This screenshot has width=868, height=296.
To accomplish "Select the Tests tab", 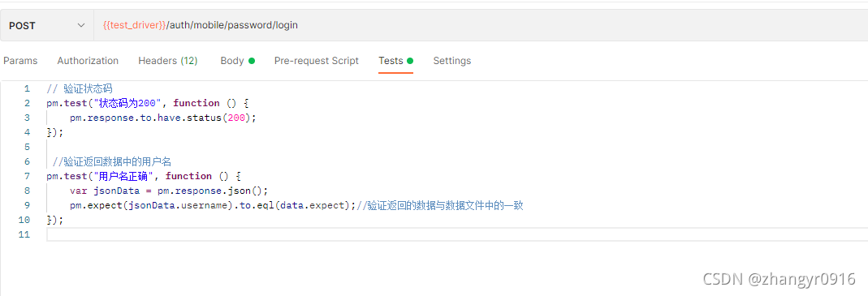I will pos(395,61).
